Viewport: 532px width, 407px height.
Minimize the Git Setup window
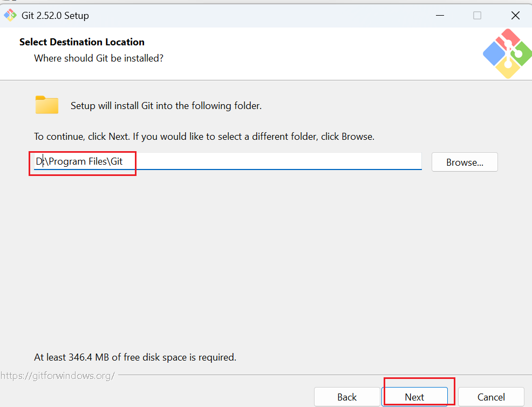click(x=440, y=15)
